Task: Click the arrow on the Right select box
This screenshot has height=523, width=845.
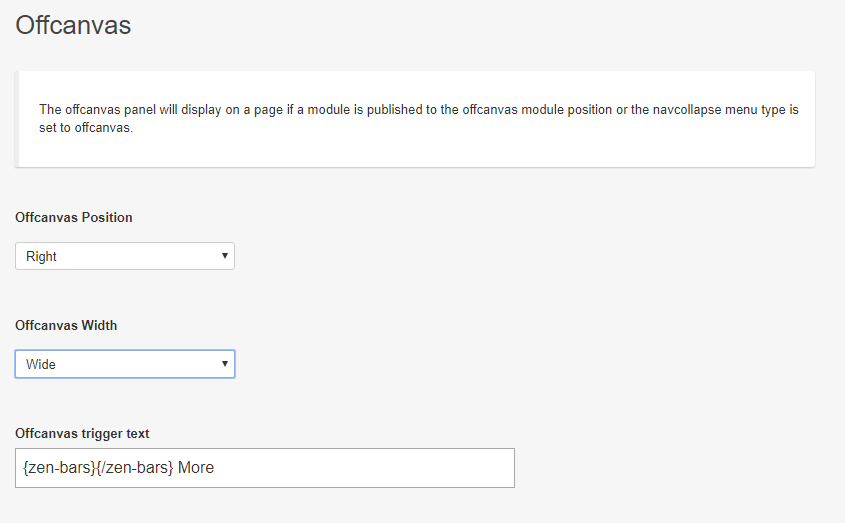Action: coord(225,256)
